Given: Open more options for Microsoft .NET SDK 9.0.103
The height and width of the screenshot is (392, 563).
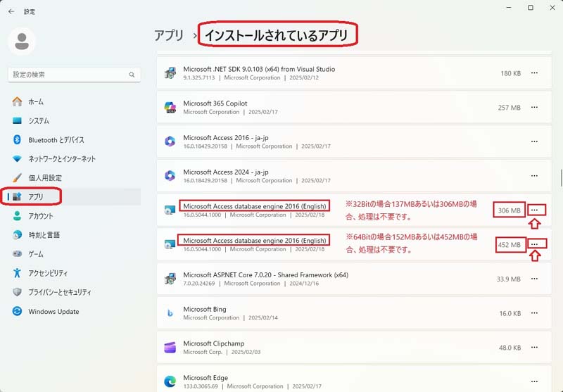Looking at the screenshot, I should pos(534,73).
